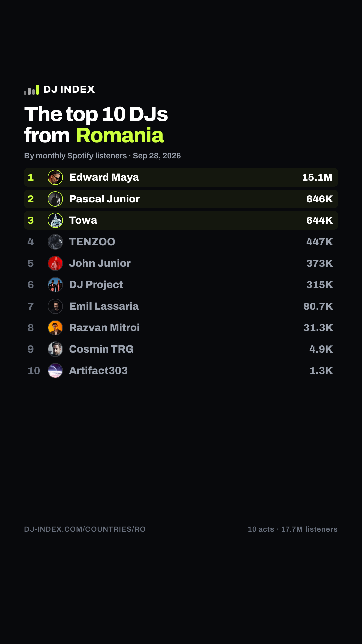Select DJ Project's duo avatar
This screenshot has width=362, height=644.
point(55,285)
